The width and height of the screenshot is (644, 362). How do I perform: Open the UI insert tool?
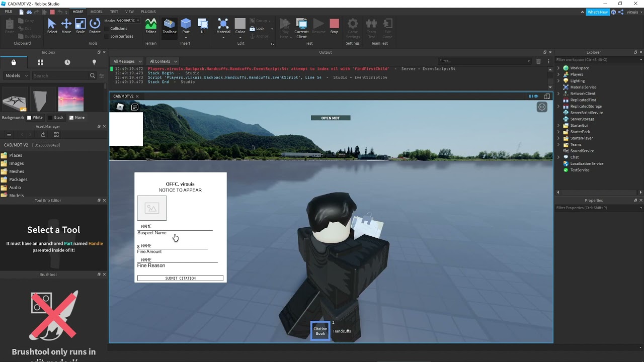click(x=203, y=26)
